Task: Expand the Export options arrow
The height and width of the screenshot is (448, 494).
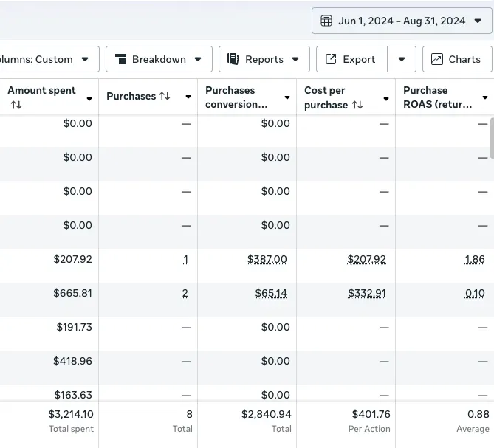Action: (402, 59)
